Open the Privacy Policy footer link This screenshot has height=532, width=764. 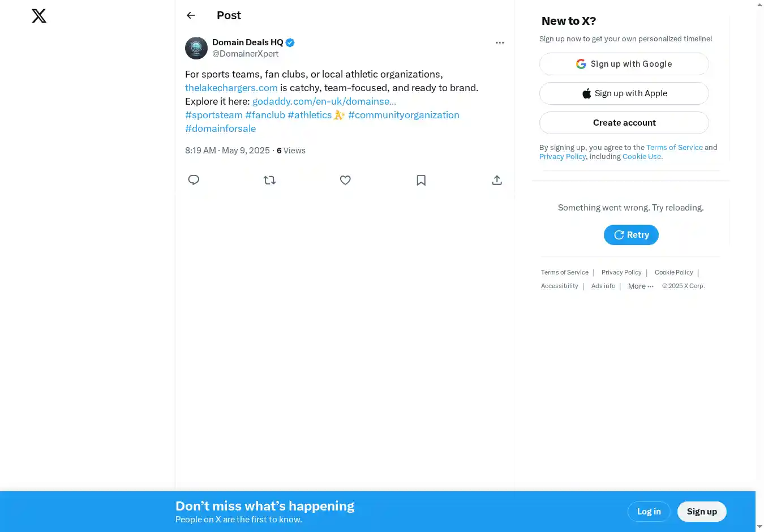click(x=621, y=273)
